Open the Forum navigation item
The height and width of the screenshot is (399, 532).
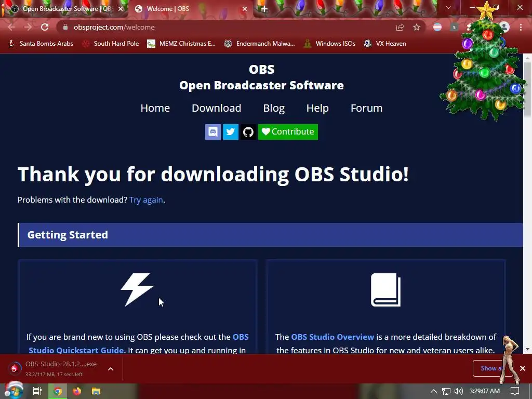point(366,108)
